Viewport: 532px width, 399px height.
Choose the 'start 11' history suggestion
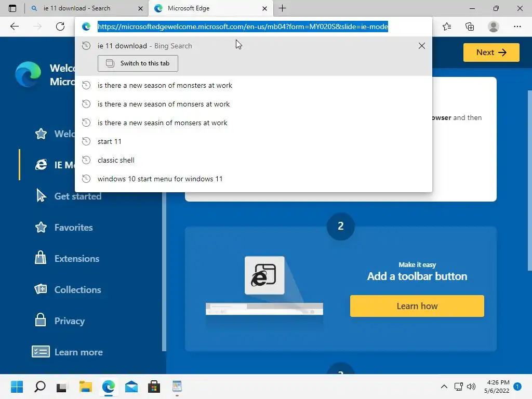tap(254, 141)
